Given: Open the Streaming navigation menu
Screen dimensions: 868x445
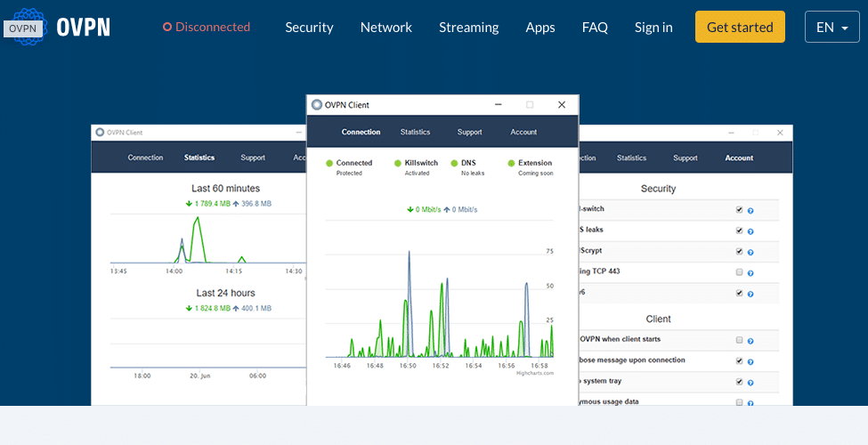Looking at the screenshot, I should 468,27.
